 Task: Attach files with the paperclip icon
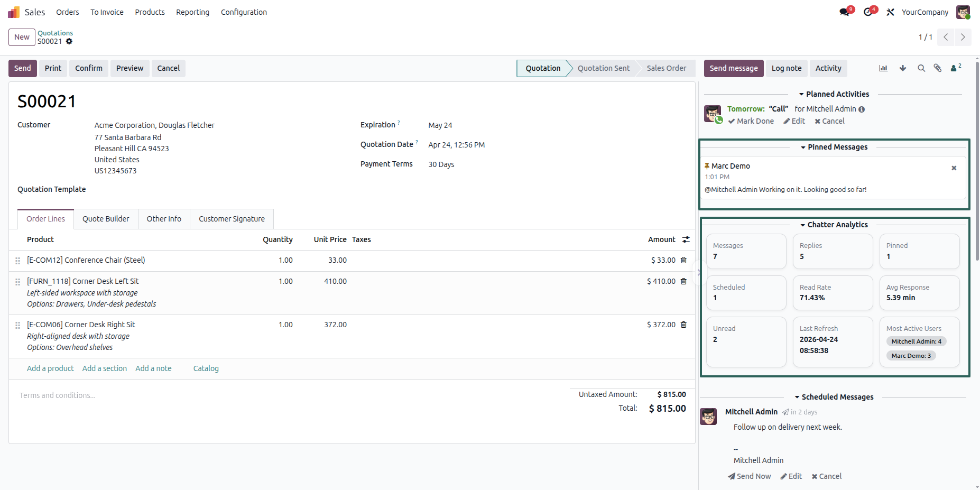[938, 68]
